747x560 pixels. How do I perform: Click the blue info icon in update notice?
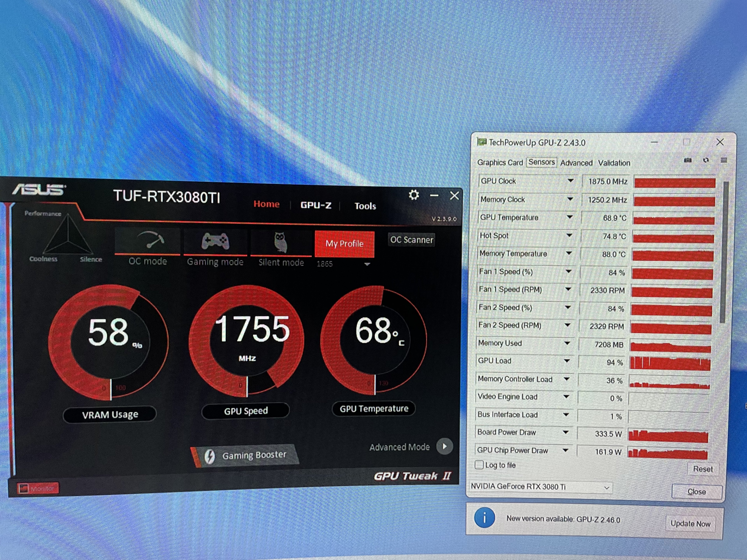point(484,517)
